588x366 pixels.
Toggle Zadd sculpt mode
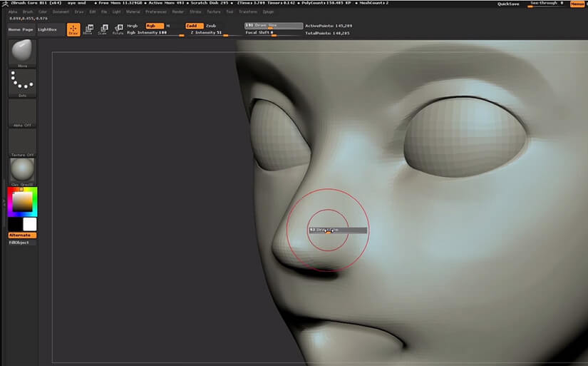coord(195,26)
